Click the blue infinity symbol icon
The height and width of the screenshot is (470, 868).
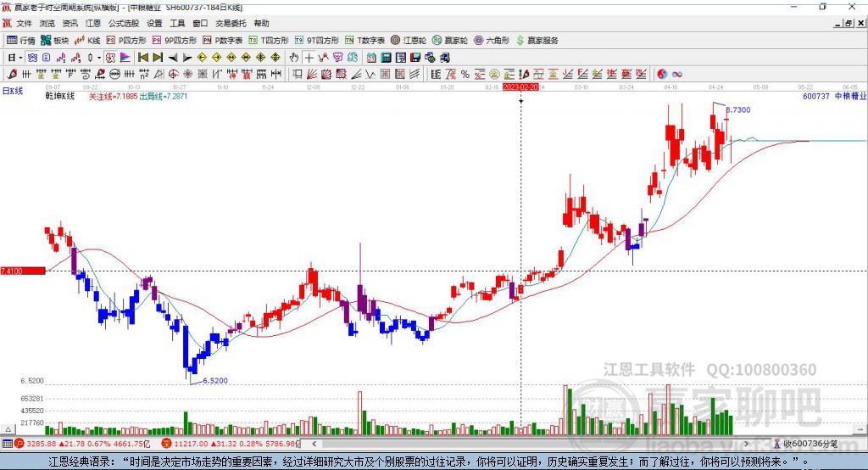(x=676, y=74)
